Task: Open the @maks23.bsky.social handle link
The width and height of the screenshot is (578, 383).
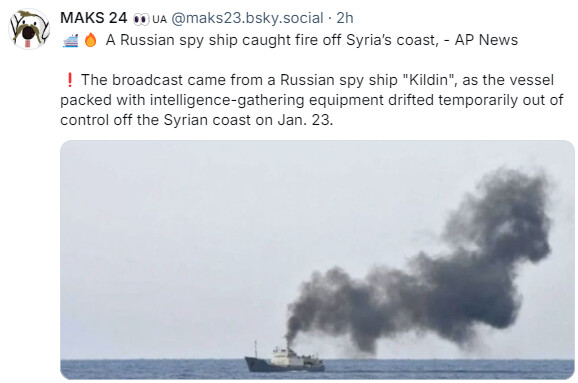Action: coord(247,18)
